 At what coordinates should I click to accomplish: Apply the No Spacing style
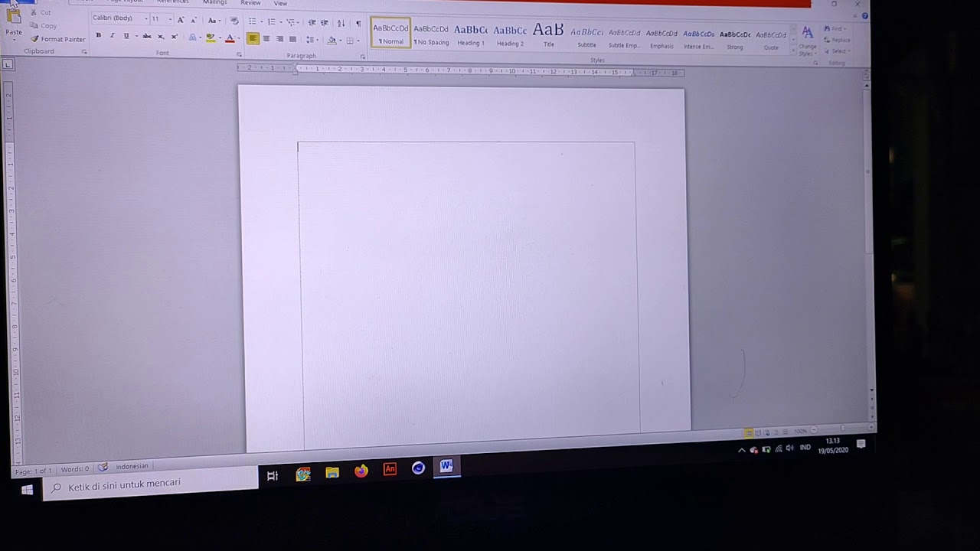coord(431,34)
